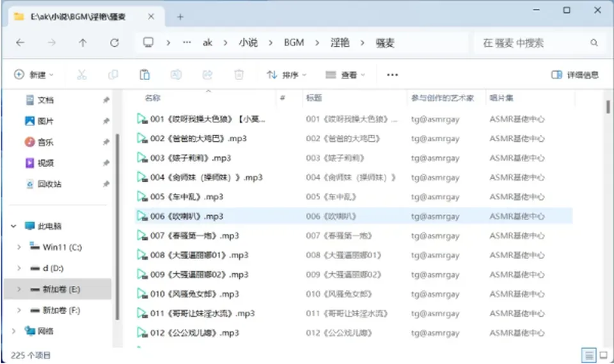Open 视频 in the sidebar
Image resolution: width=614 pixels, height=364 pixels.
click(45, 163)
